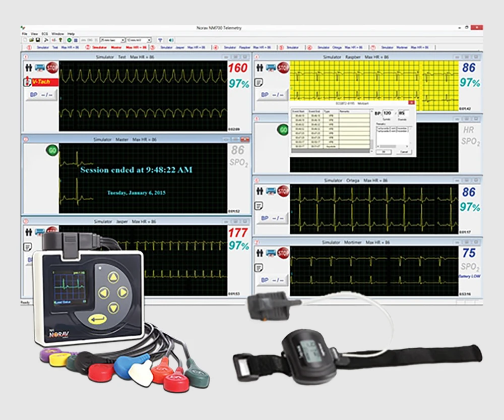Expand the amplitude mm/mV dropdown
This screenshot has height=420, width=504.
click(139, 40)
